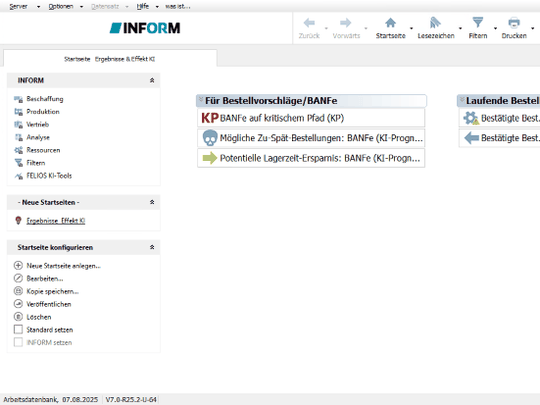This screenshot has width=540, height=405.
Task: Click the Vorwärts forward arrow icon
Action: (x=345, y=23)
